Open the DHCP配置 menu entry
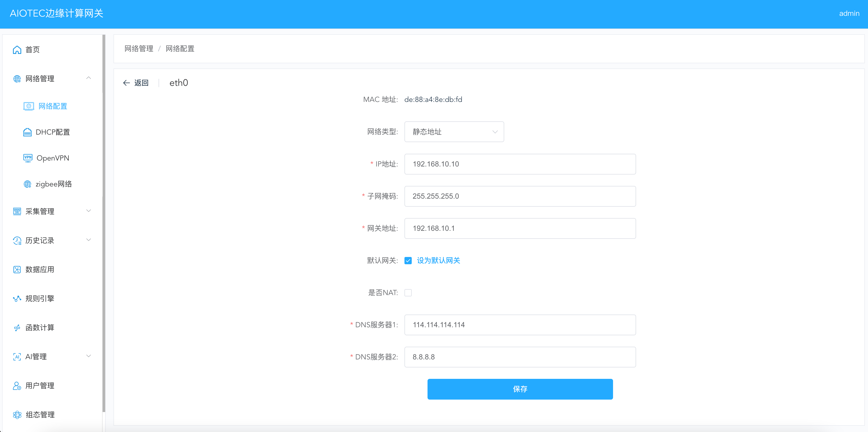The height and width of the screenshot is (432, 868). (x=52, y=132)
